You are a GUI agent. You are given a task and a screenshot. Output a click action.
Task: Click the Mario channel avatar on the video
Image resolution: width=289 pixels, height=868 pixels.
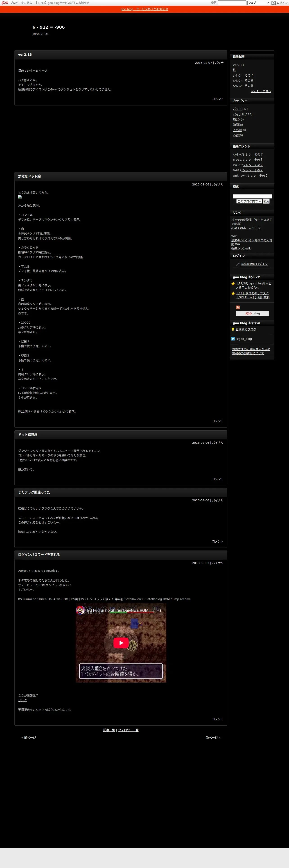click(80, 610)
